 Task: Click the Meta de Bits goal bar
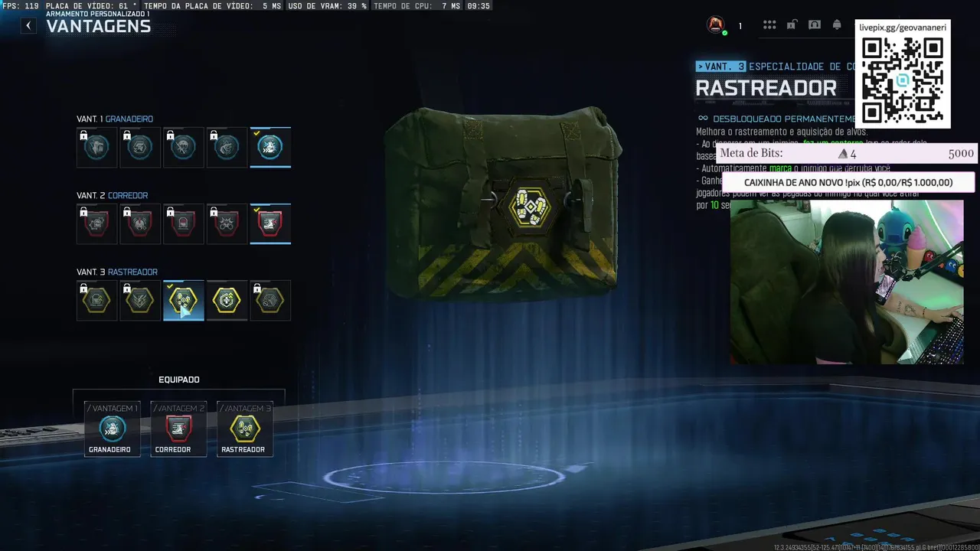tap(847, 154)
